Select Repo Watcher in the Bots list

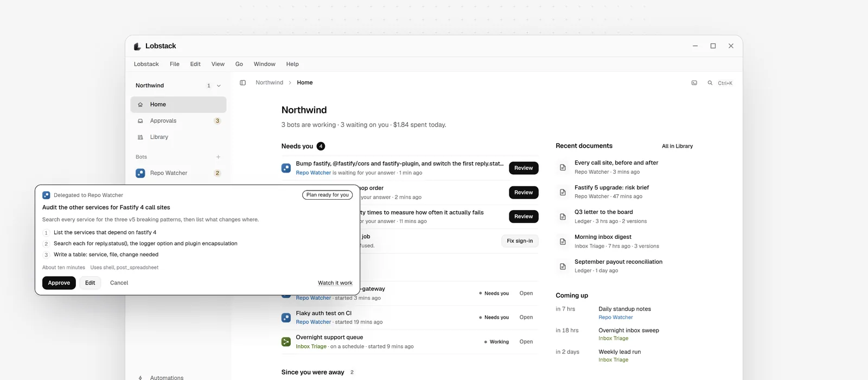click(x=178, y=173)
